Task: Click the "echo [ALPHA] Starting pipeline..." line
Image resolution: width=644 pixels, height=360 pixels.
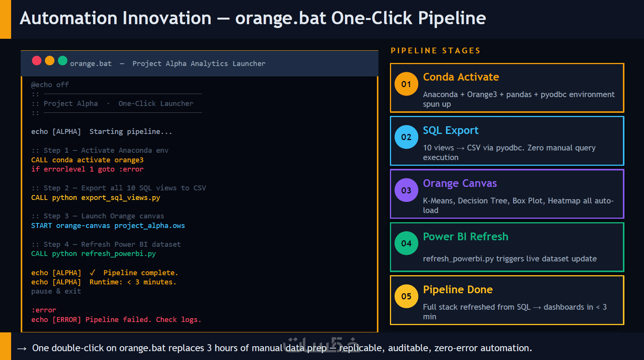Action: tap(102, 132)
